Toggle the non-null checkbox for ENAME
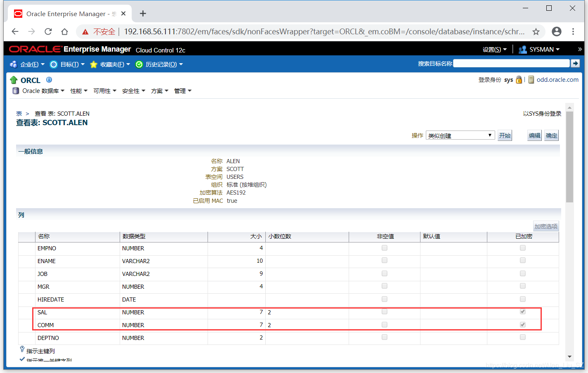This screenshot has width=588, height=373. point(385,260)
